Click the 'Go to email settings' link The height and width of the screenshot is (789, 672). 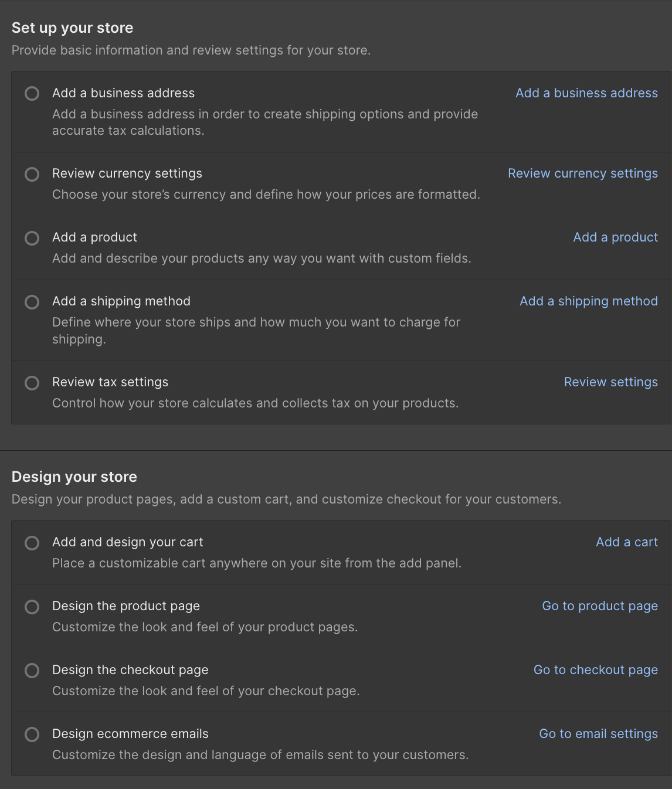point(598,734)
